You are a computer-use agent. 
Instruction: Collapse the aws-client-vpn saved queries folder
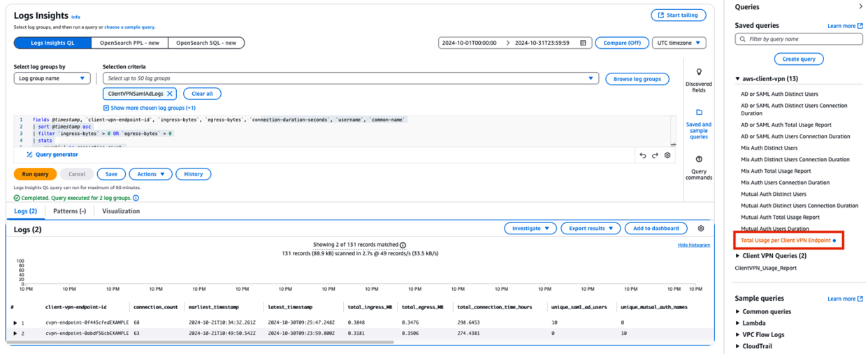click(738, 79)
